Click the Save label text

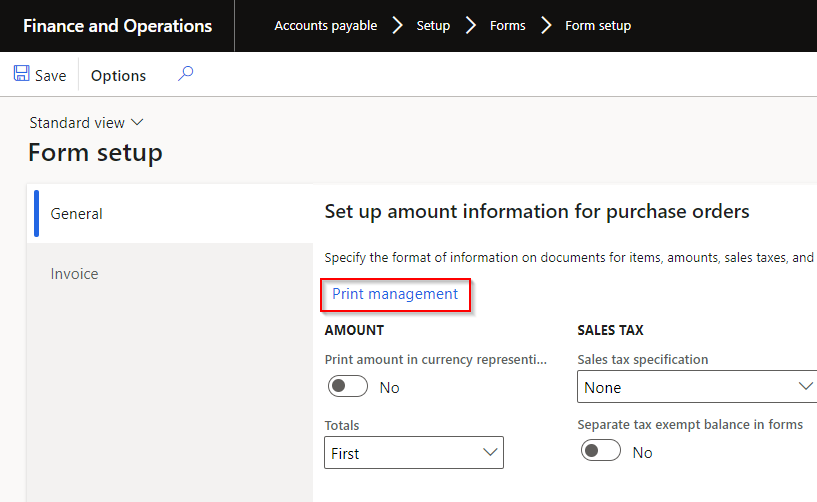[51, 76]
